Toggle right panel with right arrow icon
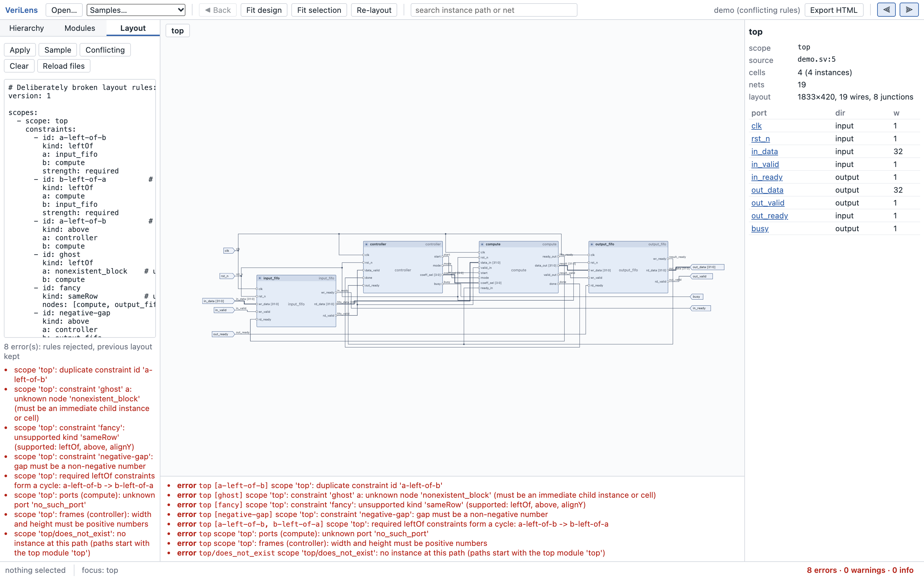Viewport: 924px width, 578px height. (x=909, y=10)
